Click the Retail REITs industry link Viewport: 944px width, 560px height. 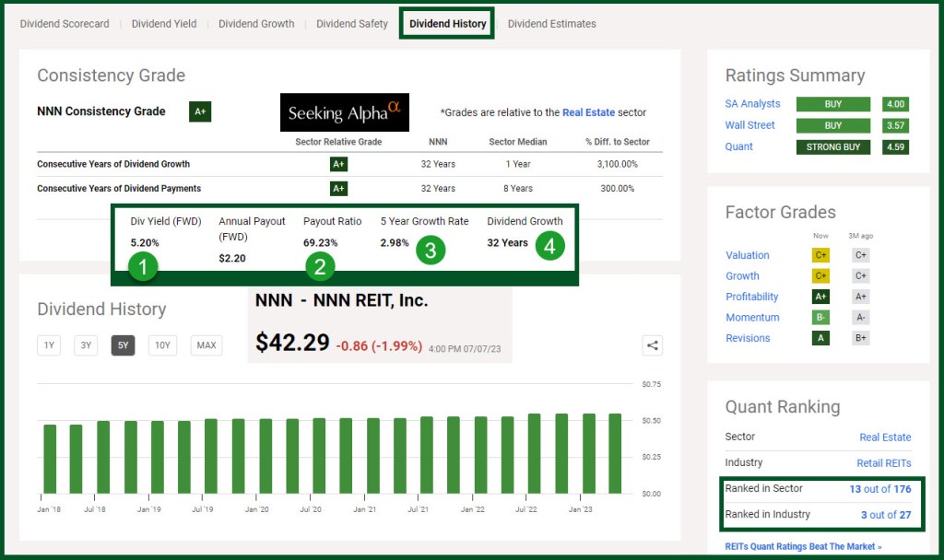coord(883,462)
